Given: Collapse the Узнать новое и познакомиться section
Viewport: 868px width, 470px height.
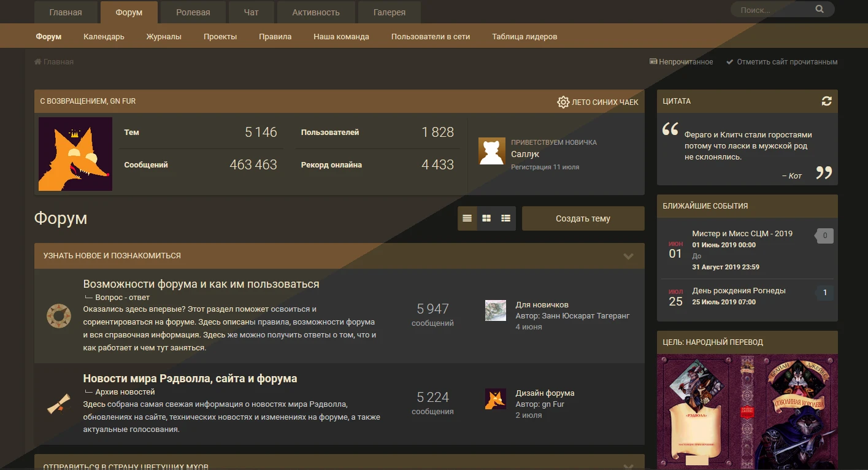Looking at the screenshot, I should click(x=628, y=256).
